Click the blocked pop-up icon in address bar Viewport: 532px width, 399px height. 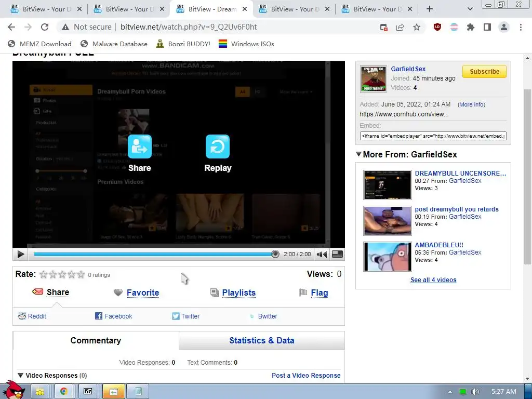point(384,28)
